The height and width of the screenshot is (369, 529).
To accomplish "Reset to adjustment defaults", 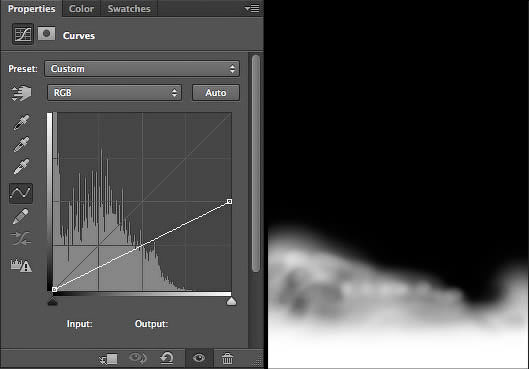I will (x=167, y=358).
